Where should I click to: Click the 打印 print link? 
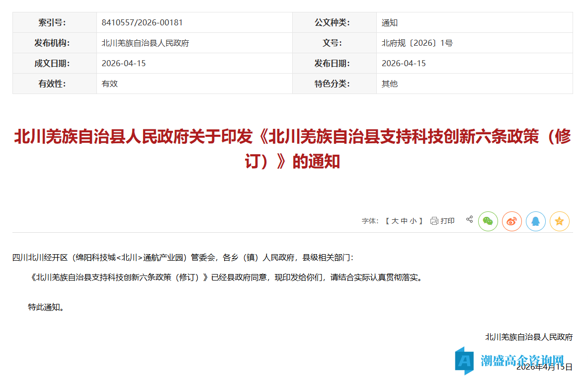tap(447, 221)
